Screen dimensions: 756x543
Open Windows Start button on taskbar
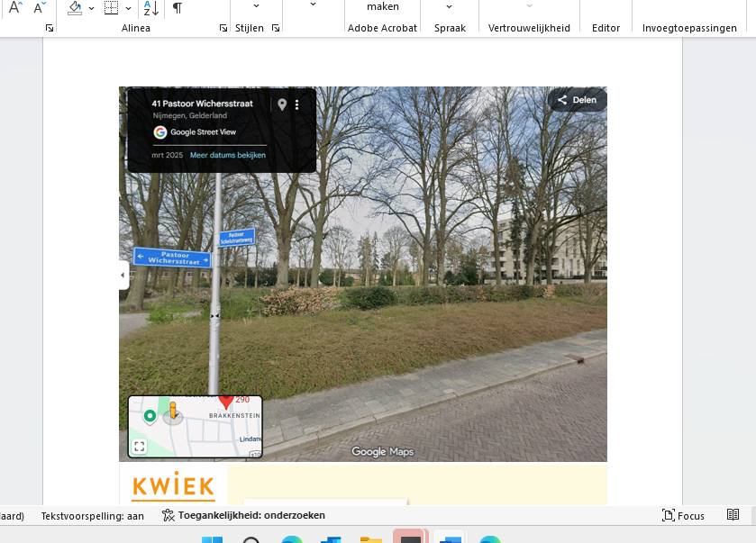(212, 539)
